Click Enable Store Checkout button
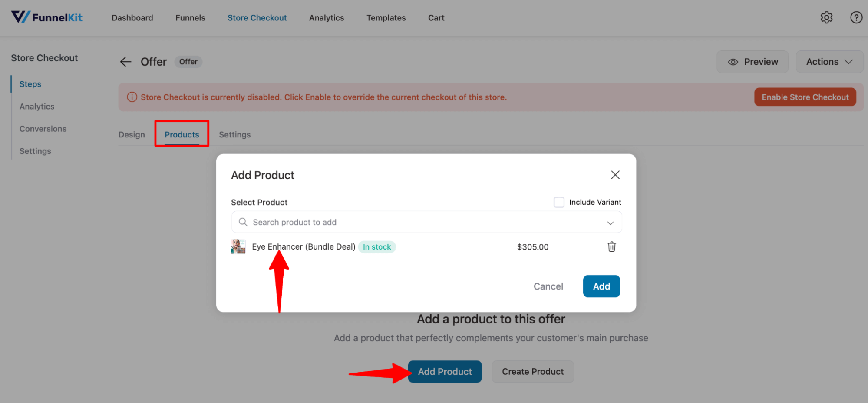This screenshot has height=403, width=868. (x=805, y=97)
